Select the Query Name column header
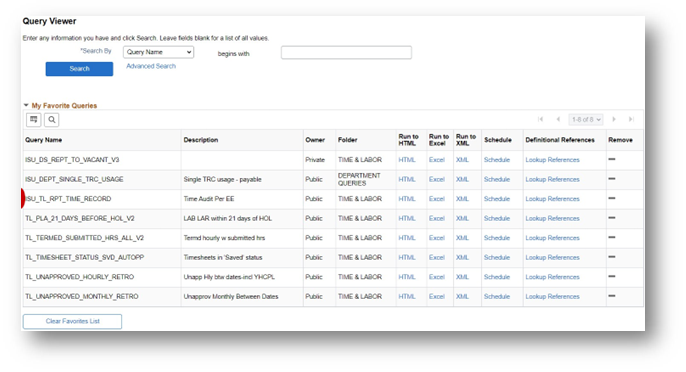This screenshot has height=372, width=686. tap(43, 140)
